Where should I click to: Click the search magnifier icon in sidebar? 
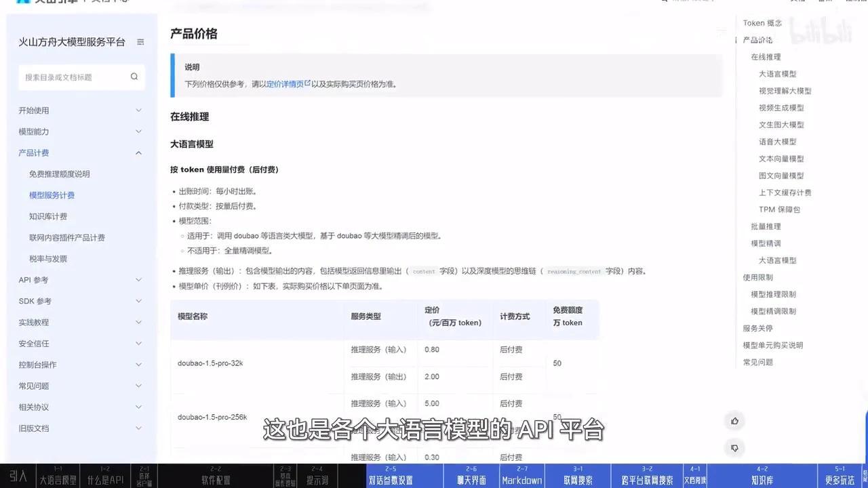[134, 77]
